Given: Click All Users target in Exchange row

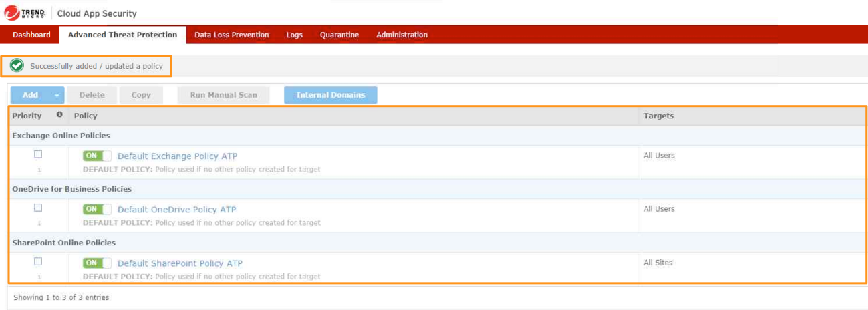Looking at the screenshot, I should (659, 156).
